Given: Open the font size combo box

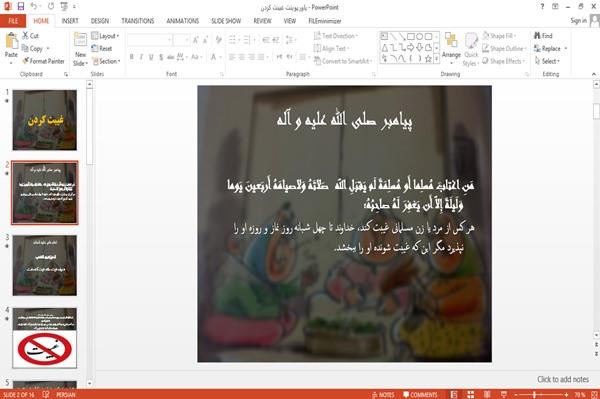Looking at the screenshot, I should pos(181,40).
